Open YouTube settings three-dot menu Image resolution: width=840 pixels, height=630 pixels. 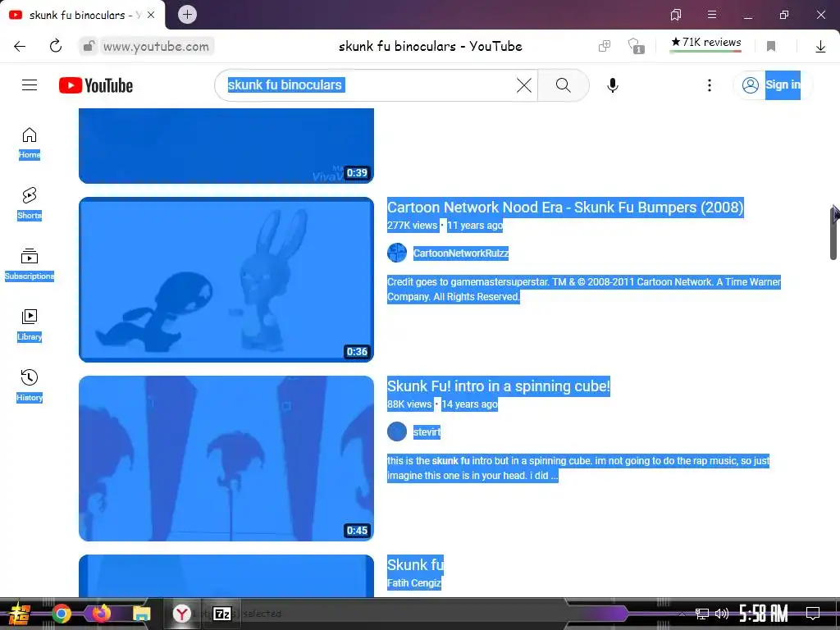tap(710, 85)
